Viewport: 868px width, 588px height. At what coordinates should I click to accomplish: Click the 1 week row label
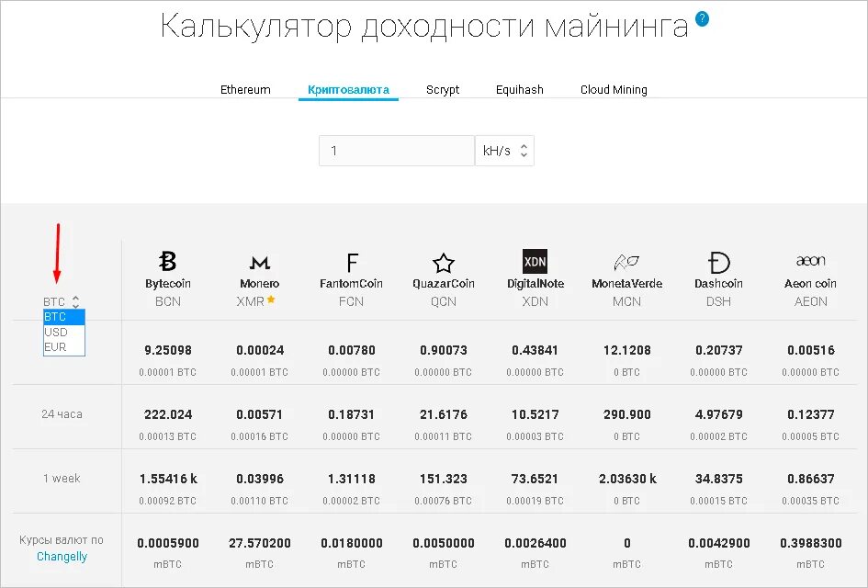(x=62, y=479)
